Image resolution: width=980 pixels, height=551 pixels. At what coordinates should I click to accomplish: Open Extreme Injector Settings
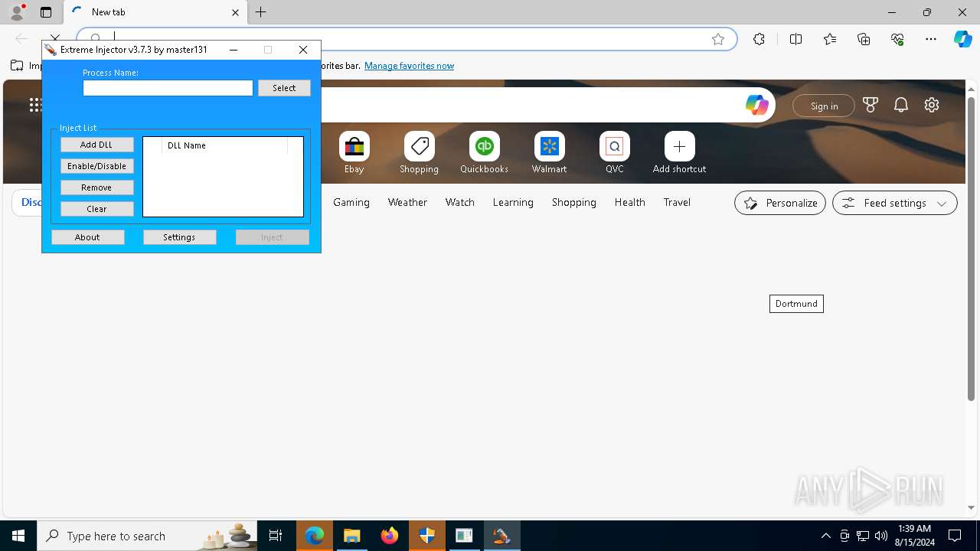(179, 237)
